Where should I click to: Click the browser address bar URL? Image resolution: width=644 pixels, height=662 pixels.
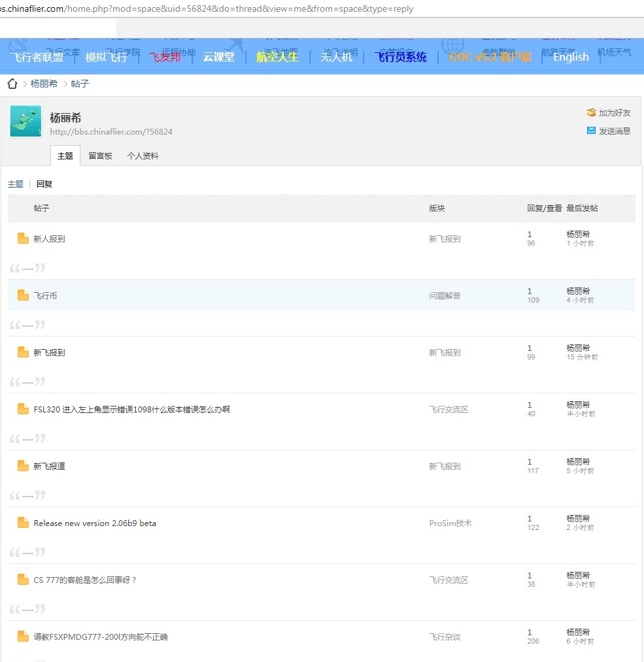click(207, 8)
